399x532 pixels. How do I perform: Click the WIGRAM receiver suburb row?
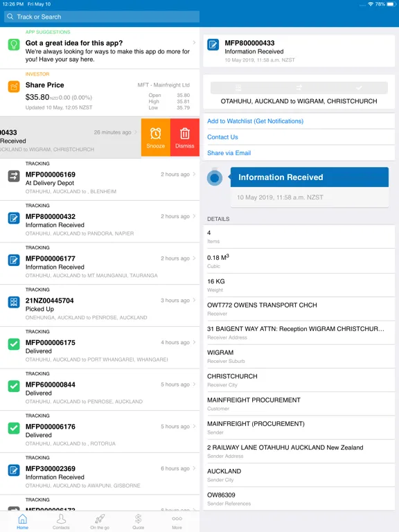[x=299, y=356]
